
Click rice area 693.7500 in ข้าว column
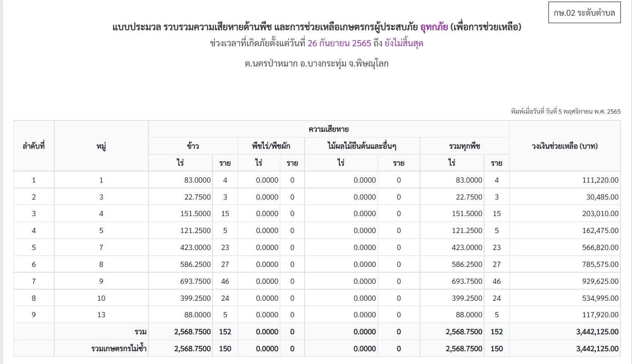tap(196, 281)
